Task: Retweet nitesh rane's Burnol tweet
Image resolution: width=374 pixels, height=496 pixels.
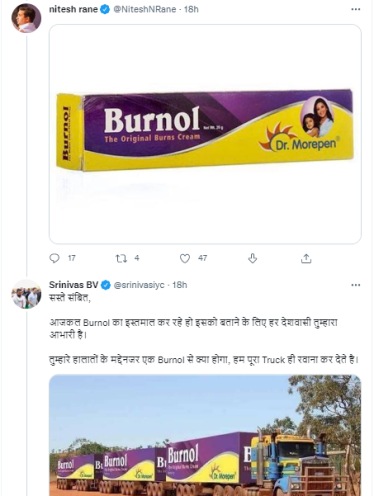Action: pyautogui.click(x=121, y=258)
